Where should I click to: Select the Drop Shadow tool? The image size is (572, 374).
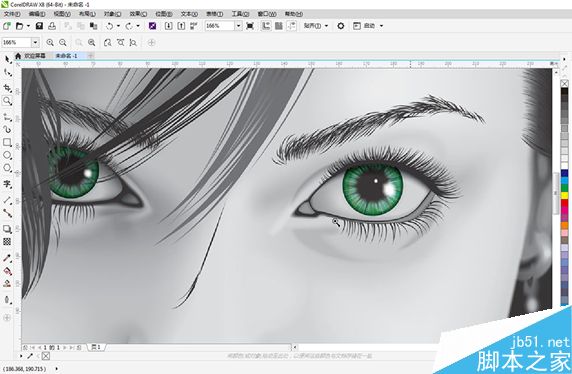tap(7, 229)
